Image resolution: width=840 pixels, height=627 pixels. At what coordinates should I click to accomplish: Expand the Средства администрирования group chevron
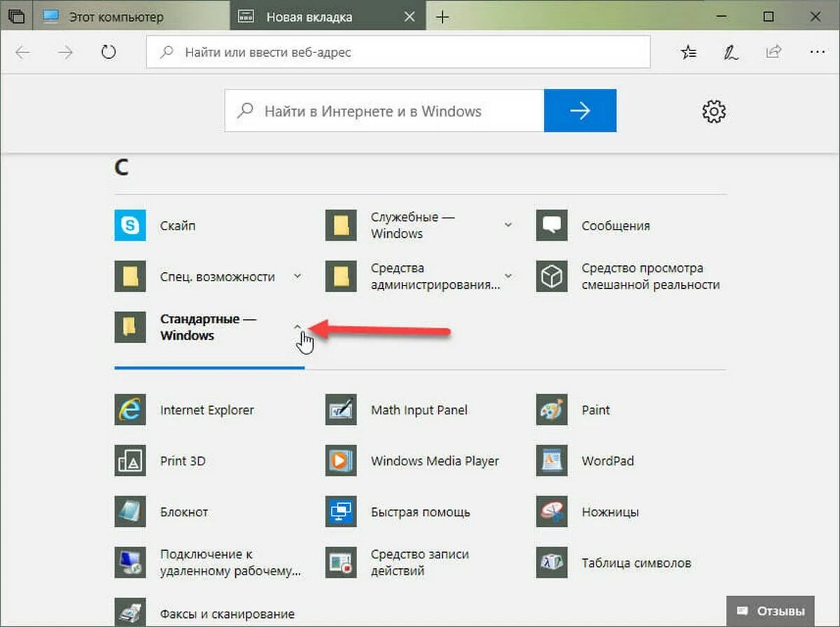point(508,276)
